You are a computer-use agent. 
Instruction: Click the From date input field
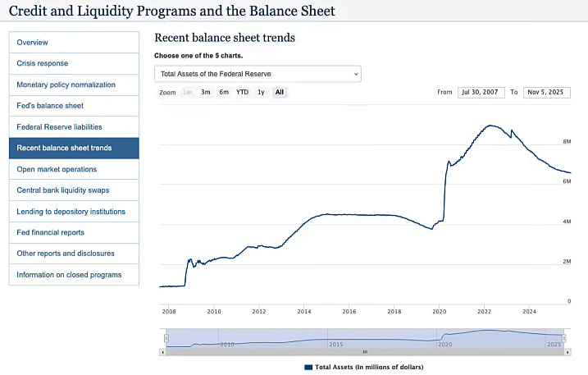481,92
